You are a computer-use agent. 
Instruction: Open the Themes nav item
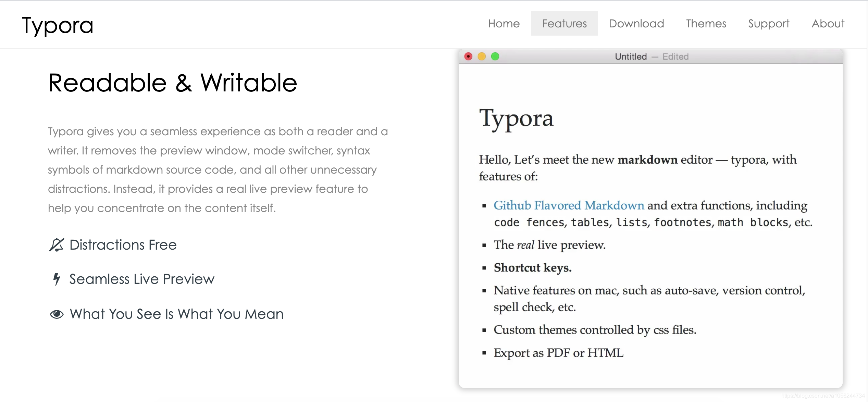tap(706, 23)
